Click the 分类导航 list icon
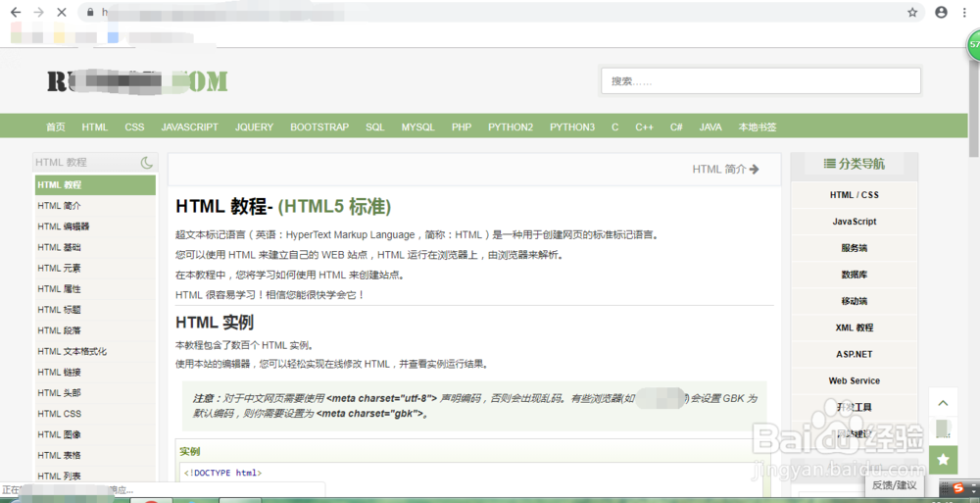The width and height of the screenshot is (980, 503). pyautogui.click(x=829, y=164)
